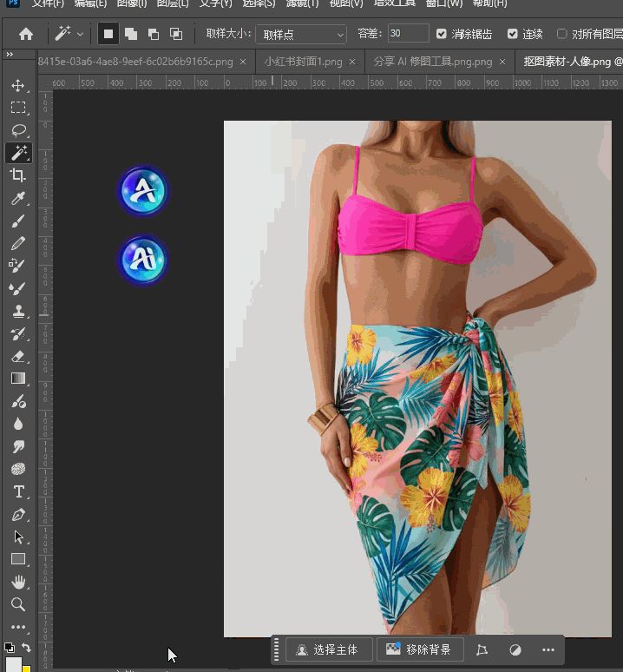Toggle the 消除锯齿 anti-alias checkbox
This screenshot has height=672, width=623.
[x=442, y=34]
